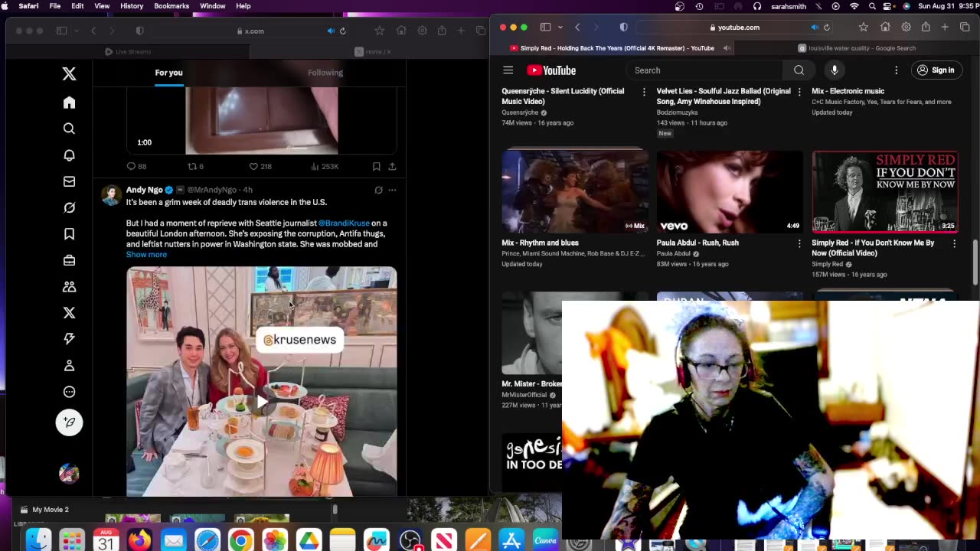Like the post with 218 likes
Viewport: 980px width, 551px height.
(x=260, y=166)
